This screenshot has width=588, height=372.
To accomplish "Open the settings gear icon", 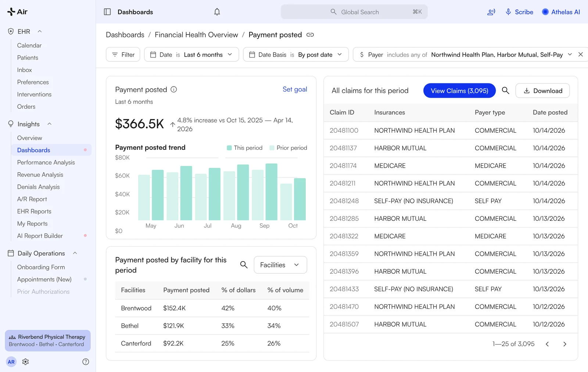I will pyautogui.click(x=25, y=362).
